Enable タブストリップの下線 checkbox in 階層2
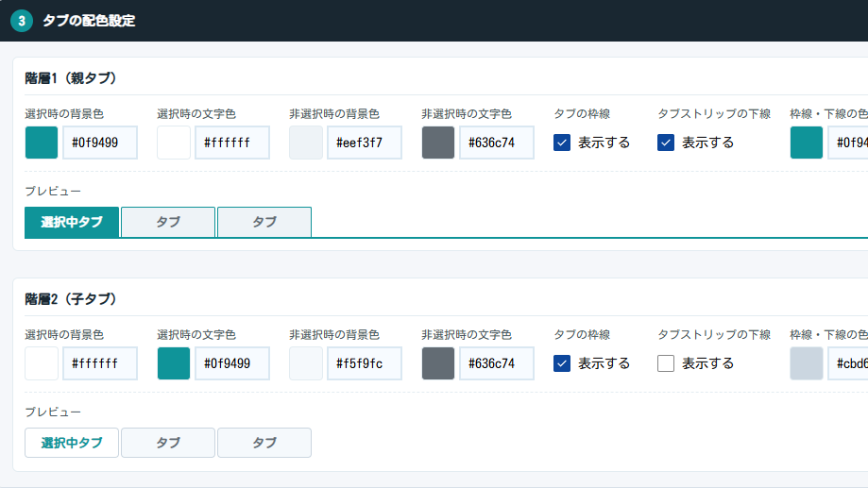 point(666,363)
